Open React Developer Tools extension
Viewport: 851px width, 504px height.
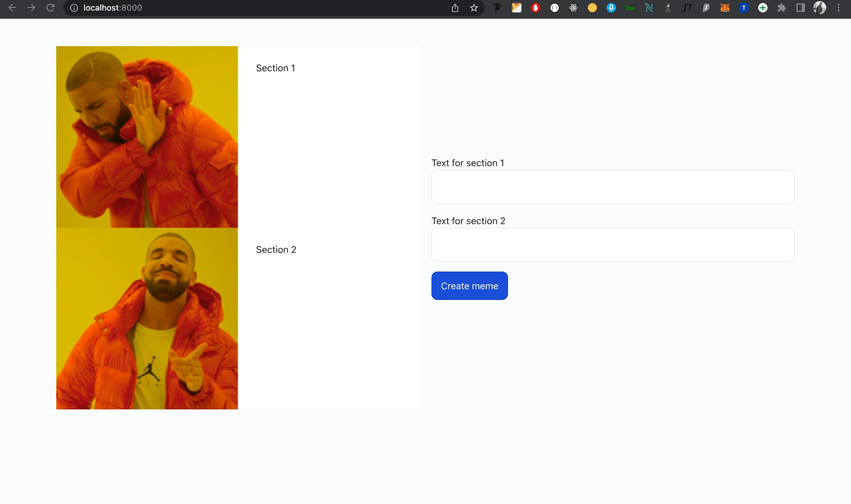tap(573, 8)
